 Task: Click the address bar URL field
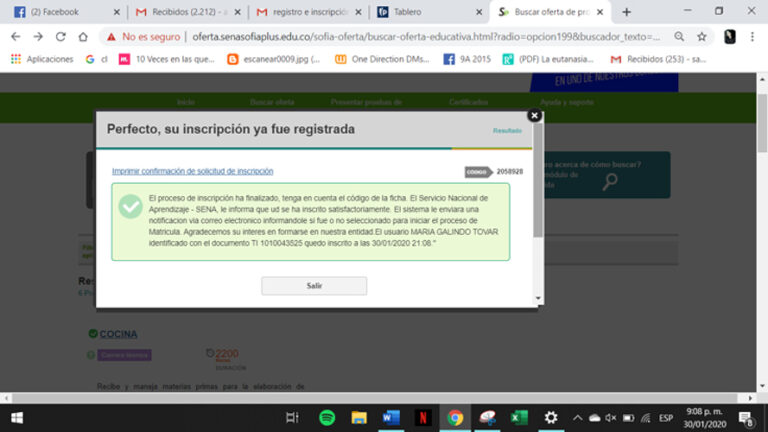(x=420, y=36)
